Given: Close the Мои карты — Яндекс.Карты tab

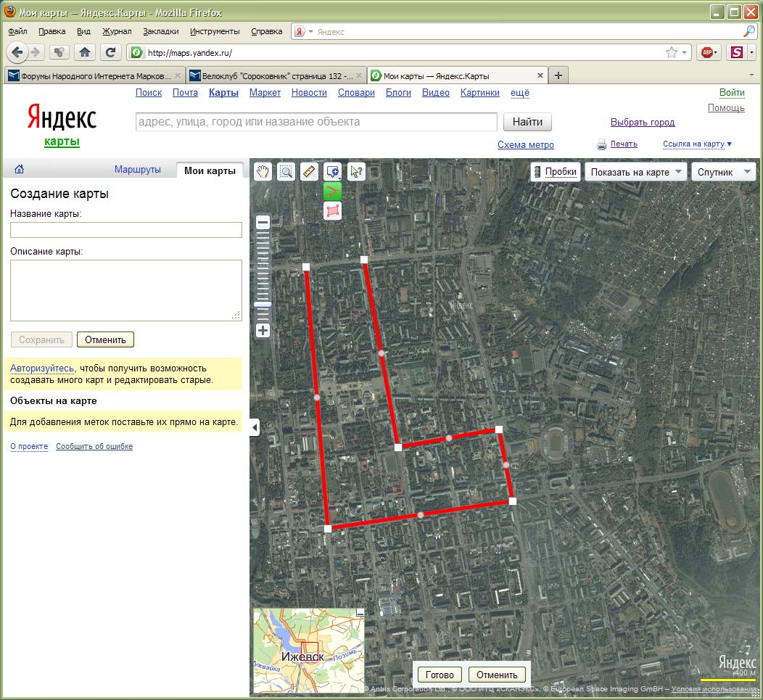Looking at the screenshot, I should point(540,75).
